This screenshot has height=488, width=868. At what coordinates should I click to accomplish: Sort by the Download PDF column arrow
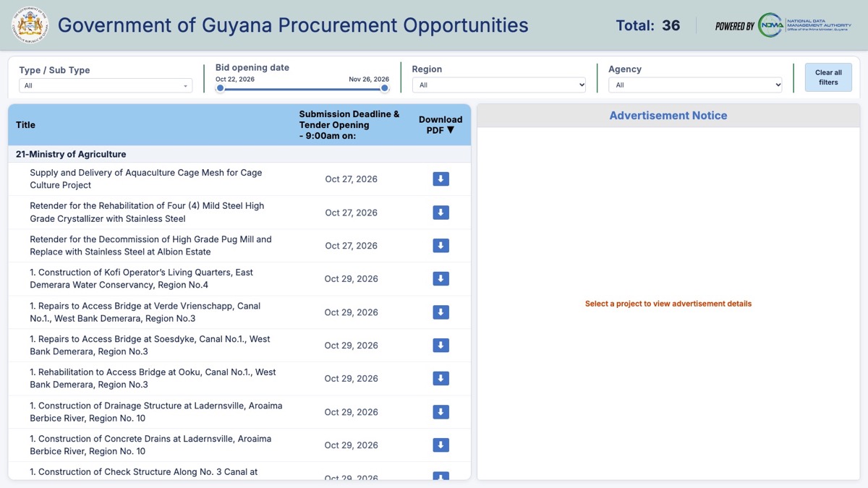pos(451,130)
